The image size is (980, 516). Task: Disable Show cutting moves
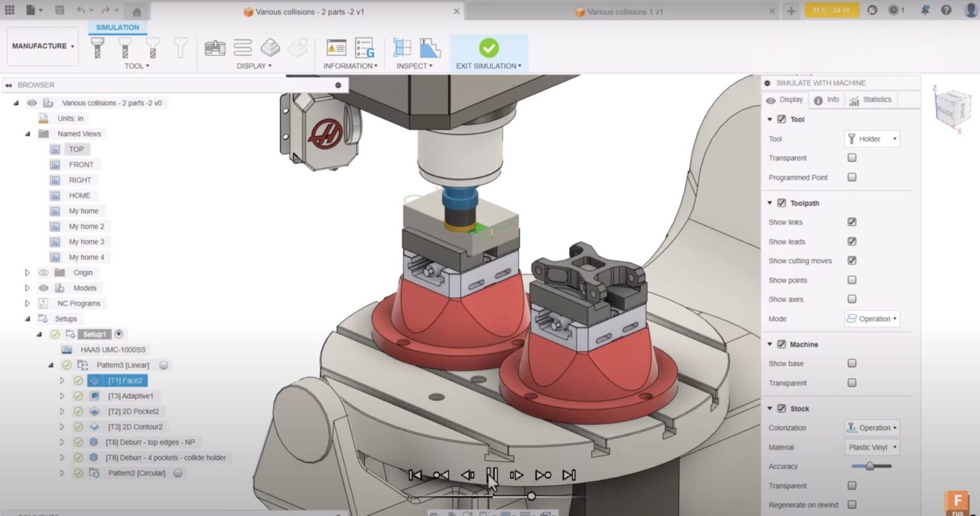click(852, 260)
